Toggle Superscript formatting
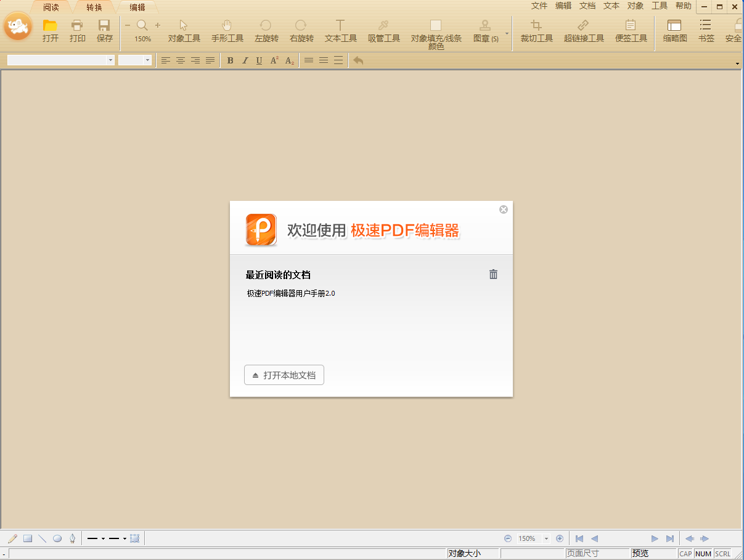The height and width of the screenshot is (560, 744). pyautogui.click(x=274, y=60)
